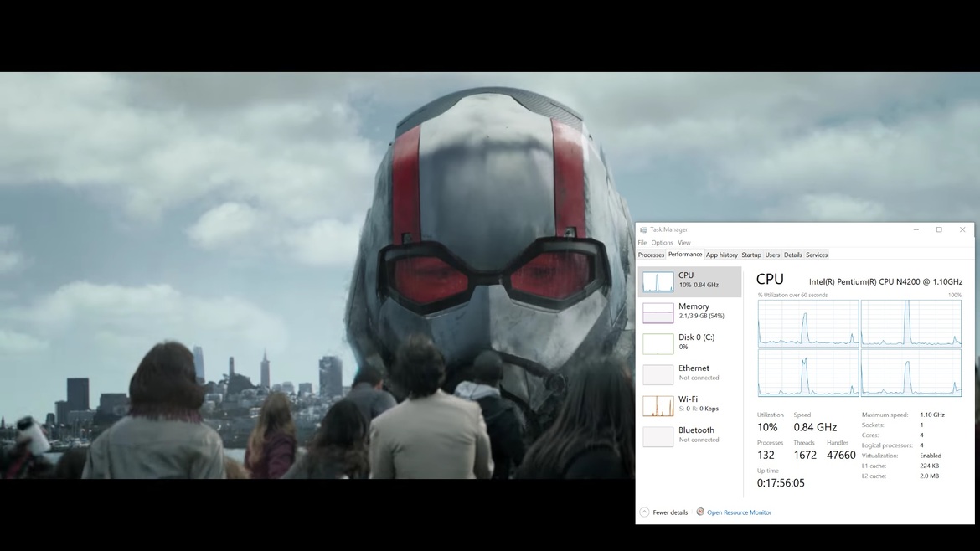
Task: Click the bottom-left CPU core graph
Action: pos(808,373)
